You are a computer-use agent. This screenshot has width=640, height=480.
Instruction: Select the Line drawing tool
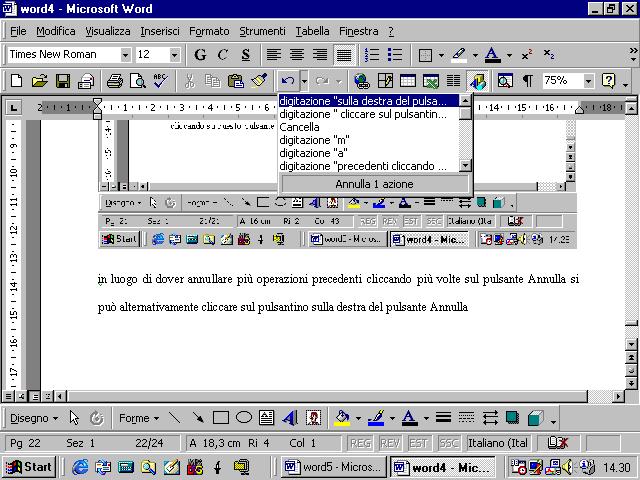pos(175,418)
